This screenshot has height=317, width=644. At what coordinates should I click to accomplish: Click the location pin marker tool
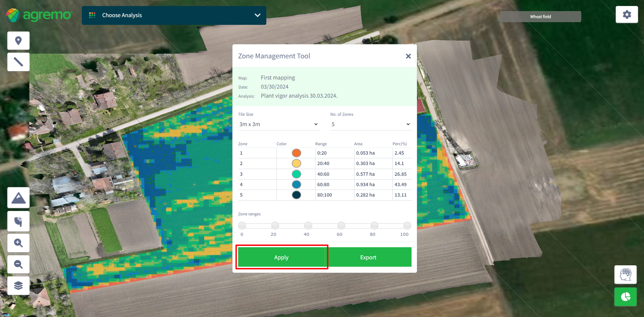point(18,41)
